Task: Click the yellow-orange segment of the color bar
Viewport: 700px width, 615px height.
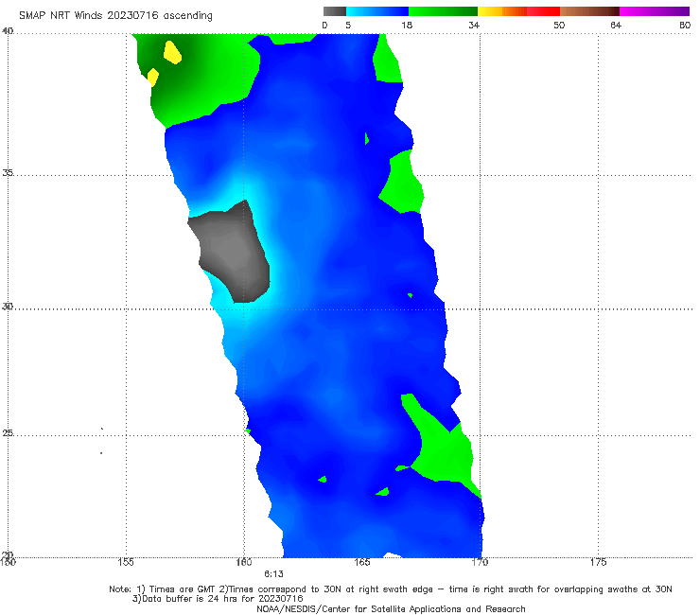Action: [x=501, y=11]
